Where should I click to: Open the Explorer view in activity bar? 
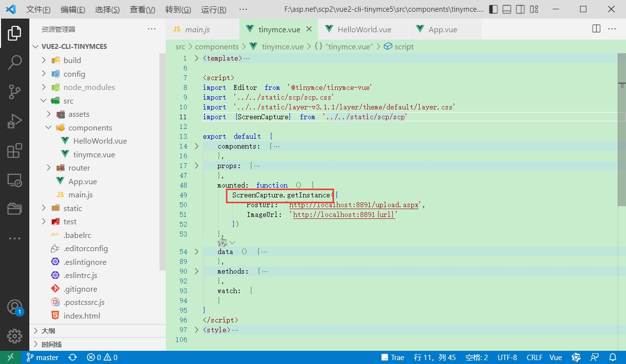pos(15,33)
